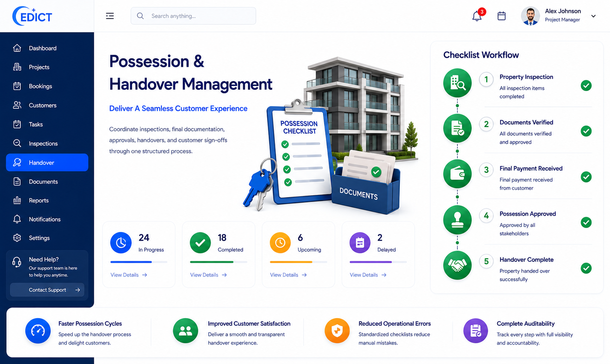Image resolution: width=610 pixels, height=364 pixels.
Task: Click the Property Inspection building-search icon
Action: (457, 83)
